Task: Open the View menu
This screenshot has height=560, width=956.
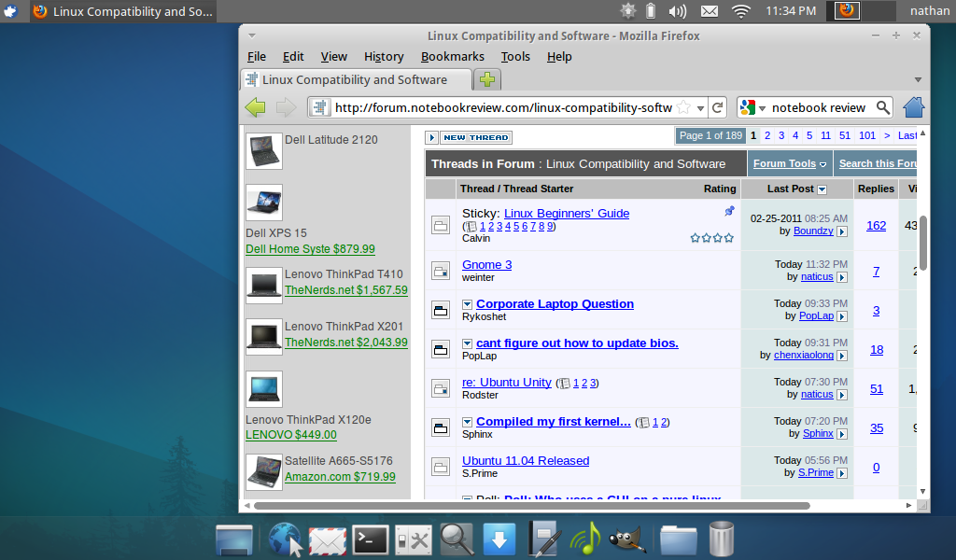Action: point(334,57)
